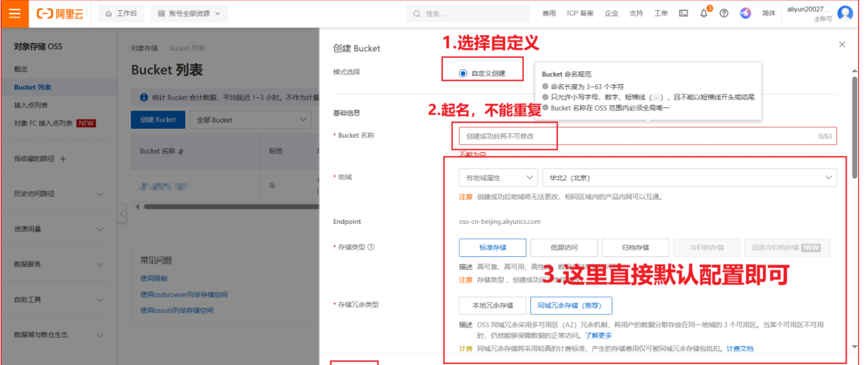The width and height of the screenshot is (868, 365).
Task: Open the 费用 top menu
Action: tap(548, 13)
